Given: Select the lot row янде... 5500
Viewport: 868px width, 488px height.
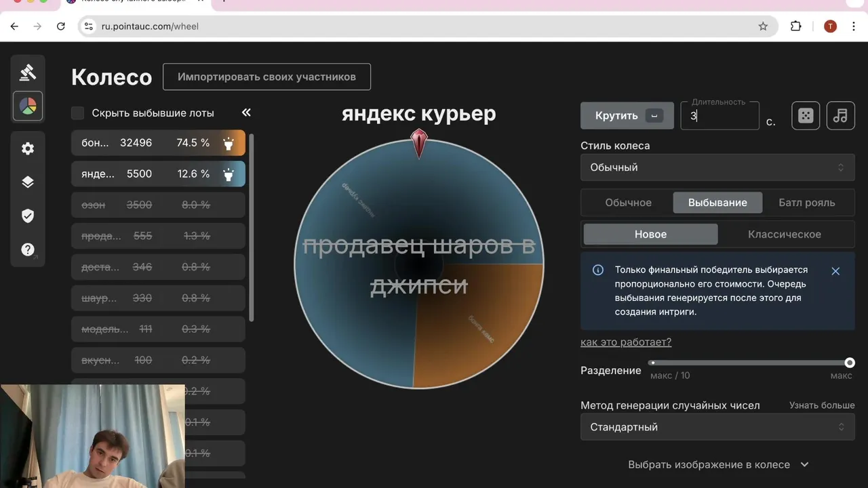Looking at the screenshot, I should click(x=158, y=174).
